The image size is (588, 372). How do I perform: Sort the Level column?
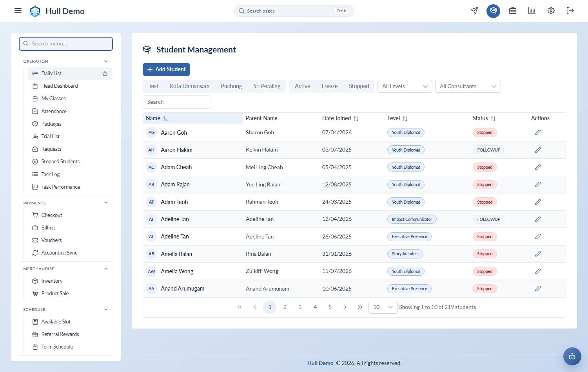tap(405, 118)
